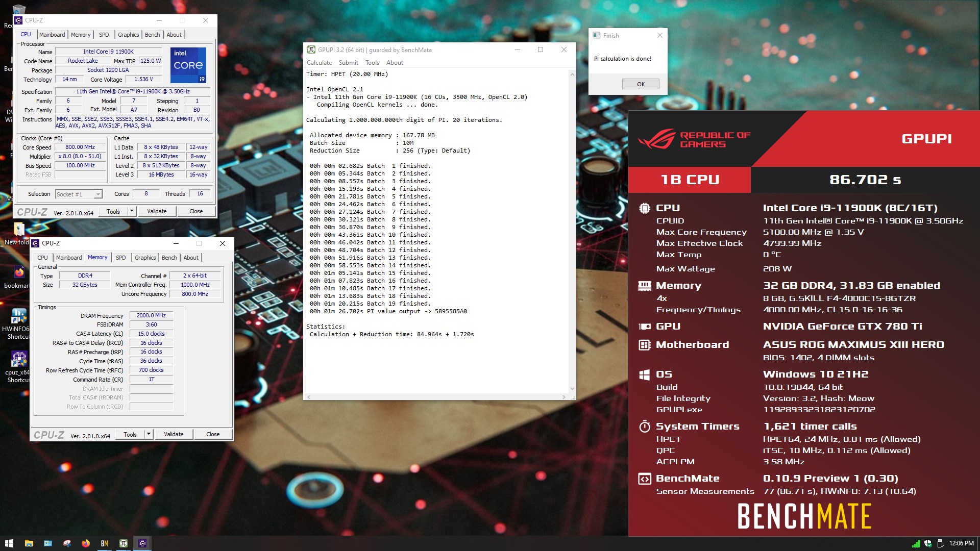The image size is (980, 551).
Task: Expand Tools dropdown arrow in upper CPU-Z
Action: point(132,211)
